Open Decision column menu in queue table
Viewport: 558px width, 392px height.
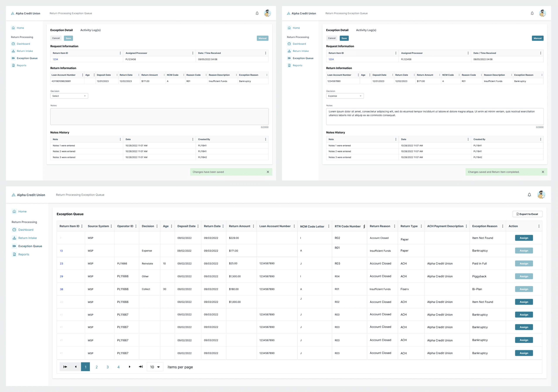157,226
